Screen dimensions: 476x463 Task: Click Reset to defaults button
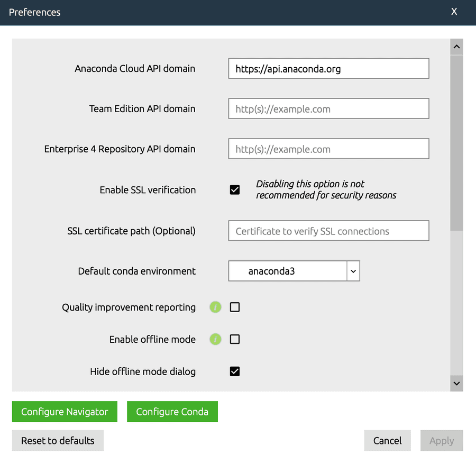click(58, 441)
